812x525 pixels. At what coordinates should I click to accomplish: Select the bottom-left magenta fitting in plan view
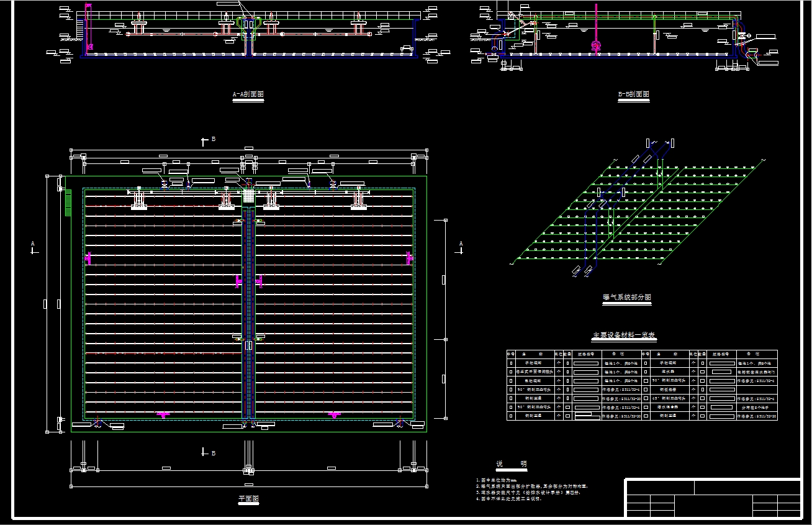163,414
